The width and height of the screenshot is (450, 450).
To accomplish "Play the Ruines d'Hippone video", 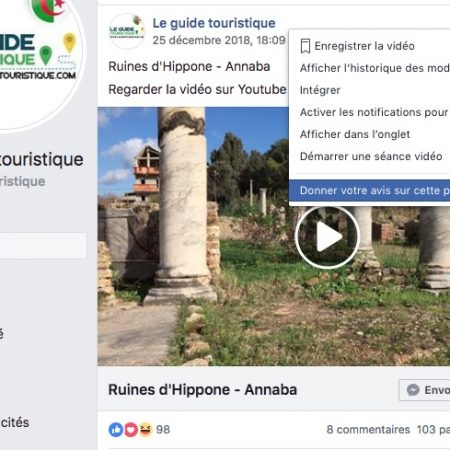I will pyautogui.click(x=327, y=237).
